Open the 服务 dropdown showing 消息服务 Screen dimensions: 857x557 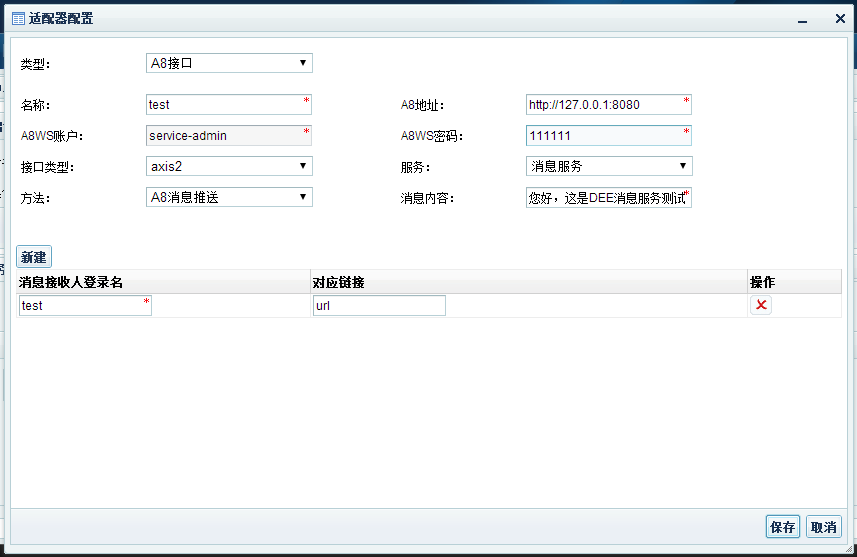[609, 166]
